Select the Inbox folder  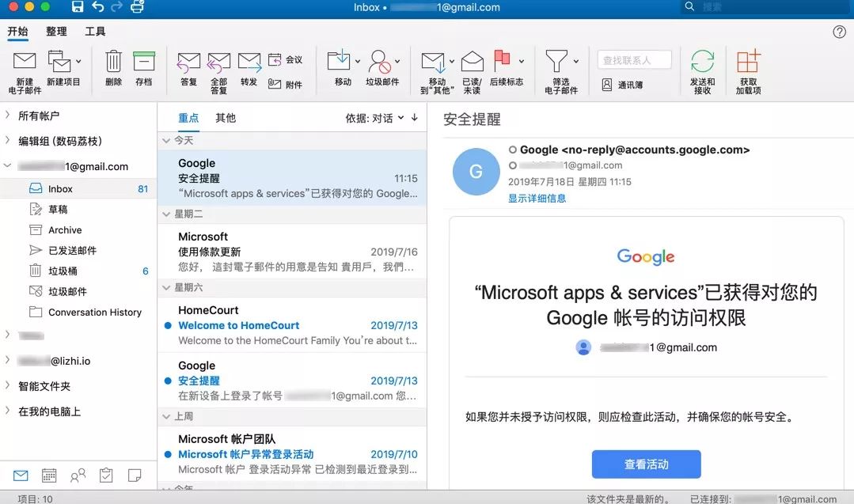(x=78, y=189)
